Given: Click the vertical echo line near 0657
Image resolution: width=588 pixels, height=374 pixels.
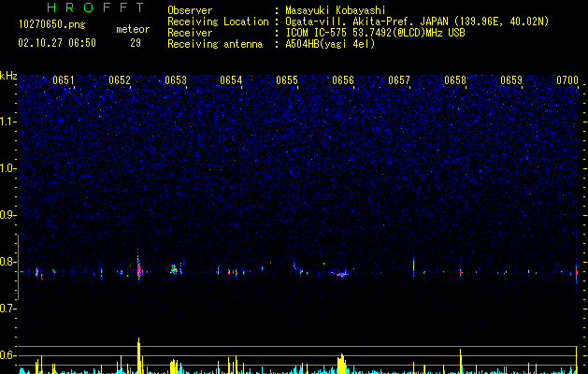Looking at the screenshot, I should point(413,267).
